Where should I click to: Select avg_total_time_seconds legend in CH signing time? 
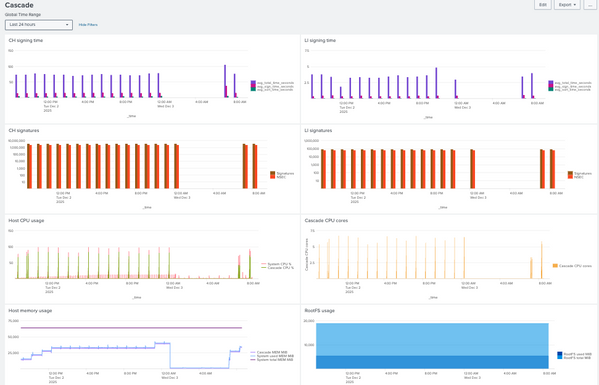[x=272, y=82]
